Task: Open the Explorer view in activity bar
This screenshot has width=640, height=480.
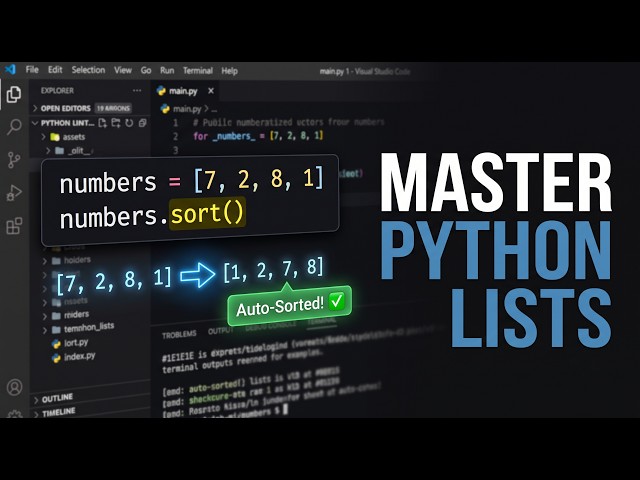Action: tap(14, 95)
